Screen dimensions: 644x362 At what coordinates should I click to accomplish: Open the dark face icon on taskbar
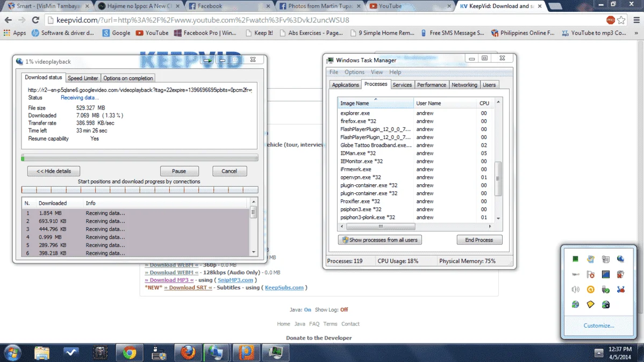tap(100, 352)
